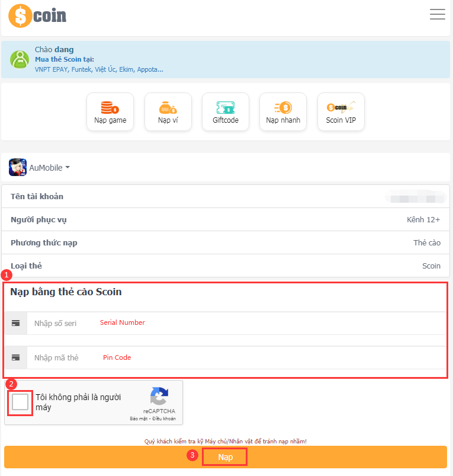Click Nạp bằng thẻ cào Scoin heading
Screen dimensions: 453x476
pos(66,292)
